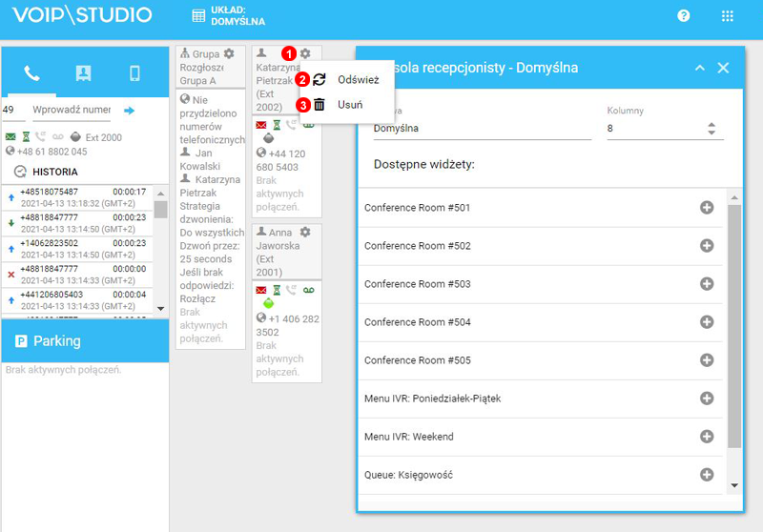Open the Układ layout selector in header
Viewport: 763px width, 532px height.
pos(229,16)
